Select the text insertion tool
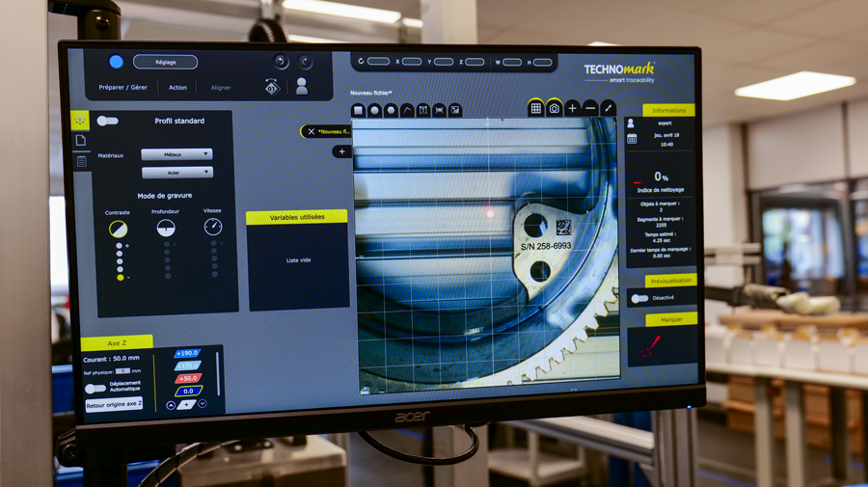The width and height of the screenshot is (868, 487). [422, 111]
